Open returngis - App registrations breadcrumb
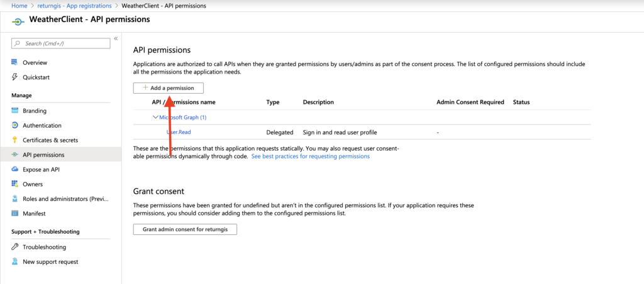Screen dimensions: 644x284 (x=75, y=6)
